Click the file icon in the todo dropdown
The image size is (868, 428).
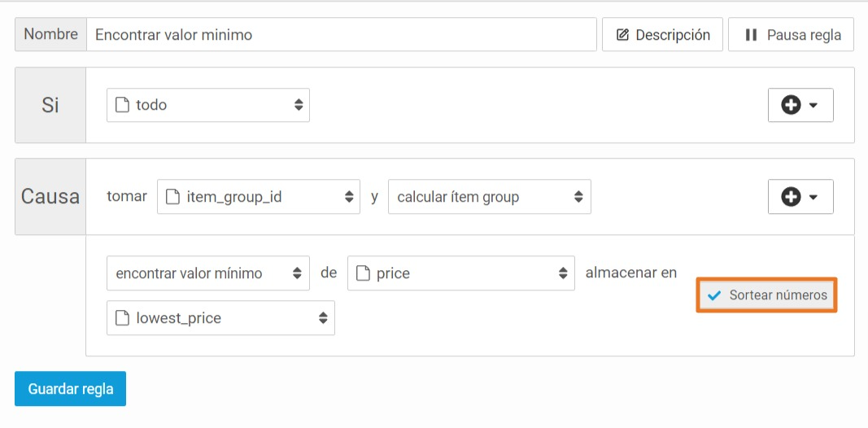122,105
